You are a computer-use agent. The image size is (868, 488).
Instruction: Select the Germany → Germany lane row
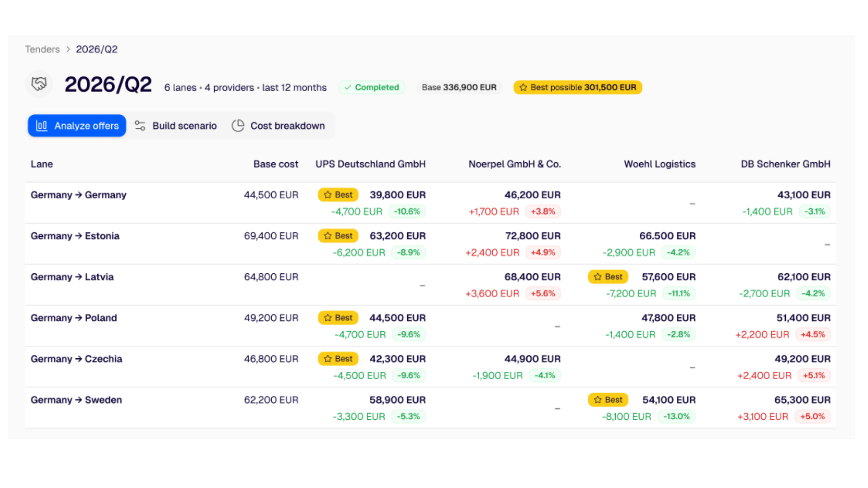point(431,203)
